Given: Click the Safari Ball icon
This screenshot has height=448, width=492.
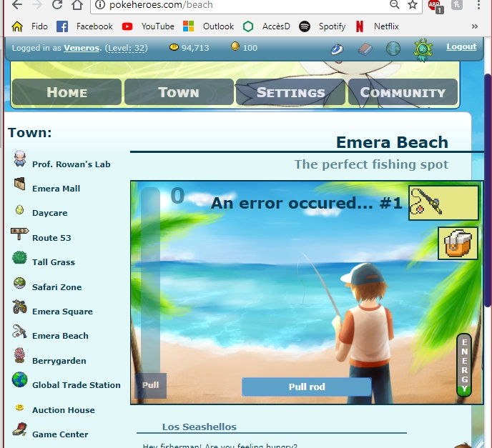Looking at the screenshot, I should click(19, 283).
